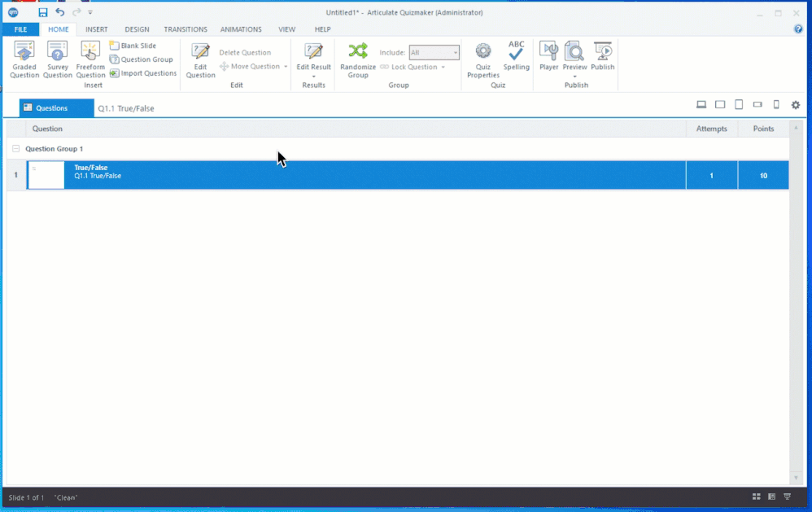This screenshot has height=512, width=812.
Task: Open the Help question mark icon
Action: pyautogui.click(x=798, y=29)
